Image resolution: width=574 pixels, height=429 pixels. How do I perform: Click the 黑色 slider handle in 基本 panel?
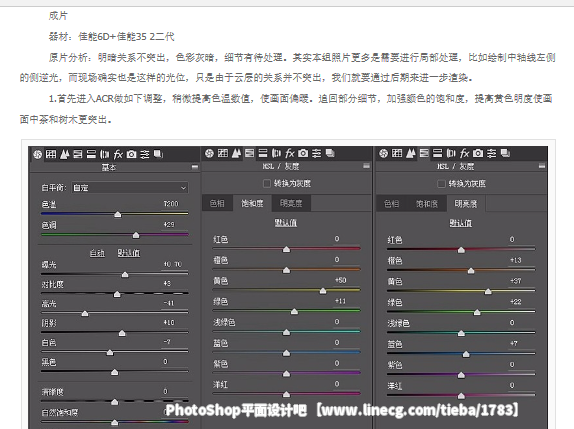115,372
